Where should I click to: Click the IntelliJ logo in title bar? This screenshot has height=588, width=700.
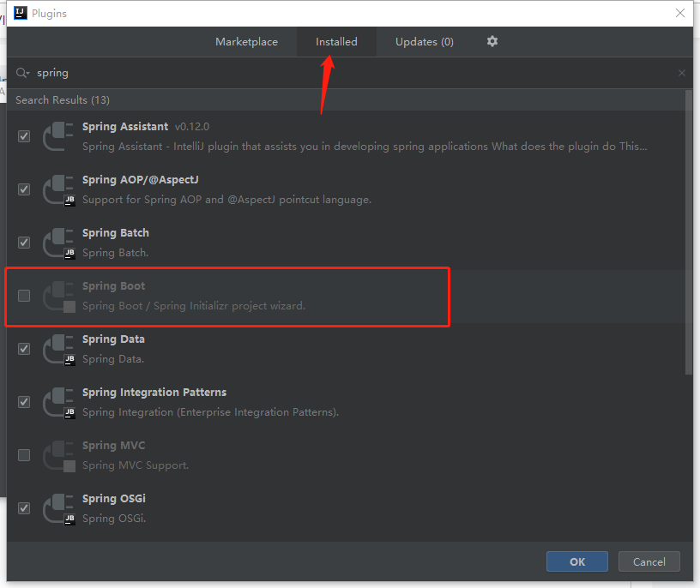tap(21, 13)
